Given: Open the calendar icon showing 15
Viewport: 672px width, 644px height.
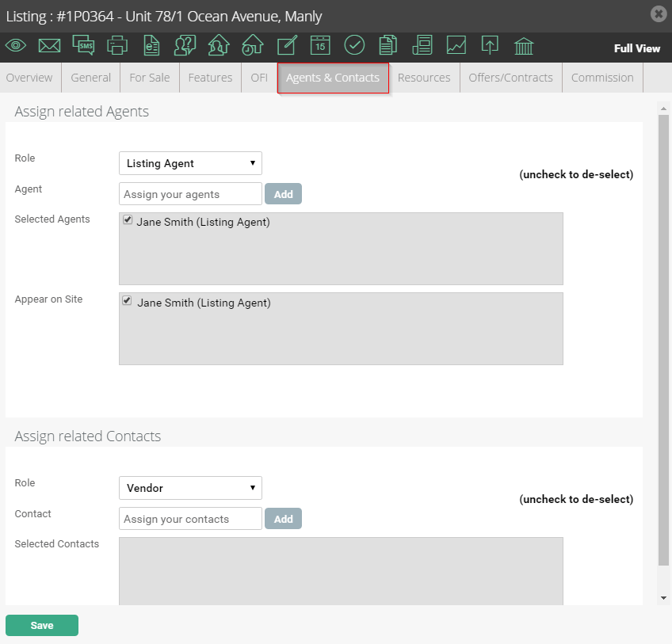Looking at the screenshot, I should [320, 45].
